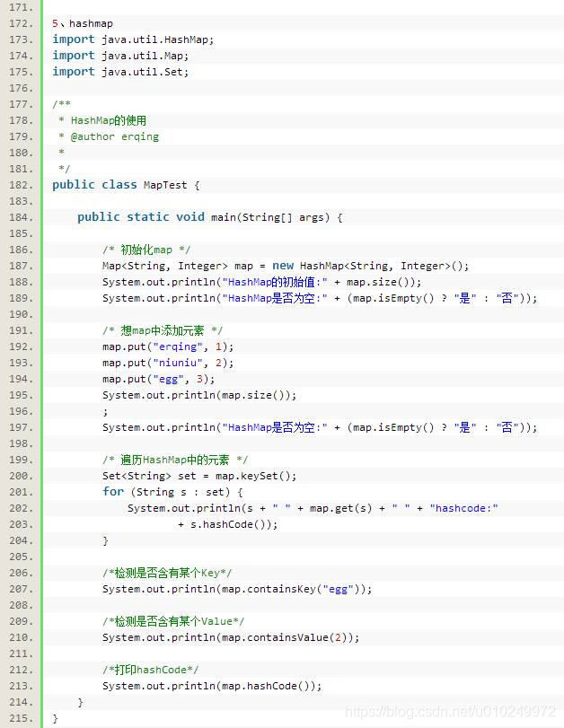
Task: Click the map.put("erqing", 1) line
Action: pos(168,346)
